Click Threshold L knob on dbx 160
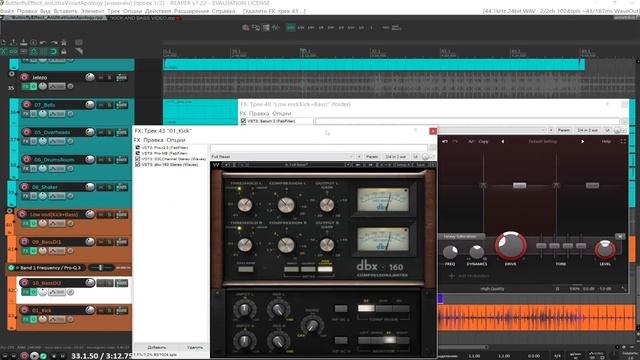This screenshot has width=640, height=360. coord(245,205)
